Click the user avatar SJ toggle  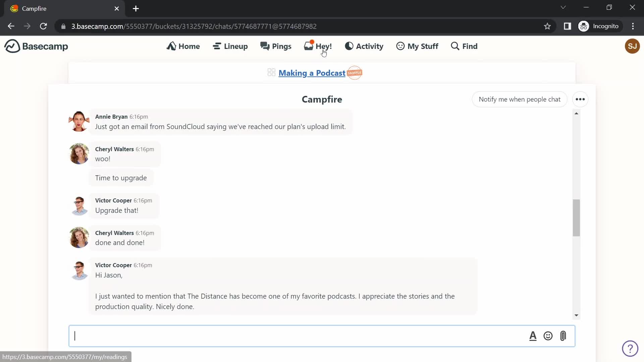coord(633,46)
